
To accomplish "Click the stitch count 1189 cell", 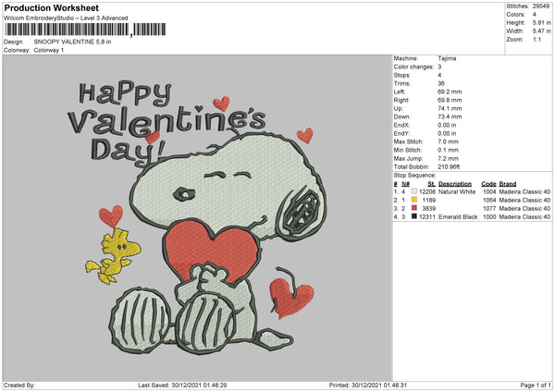I will coord(428,201).
